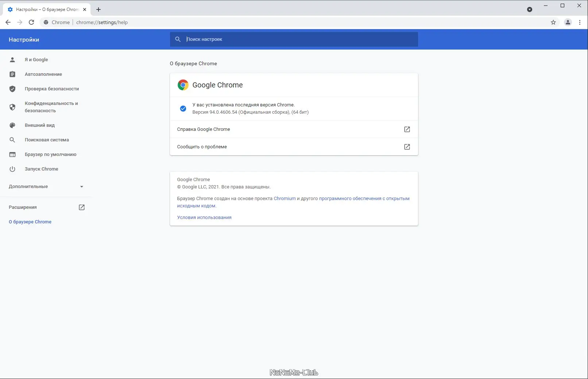
Task: Click the Google LLC 2021 copyright text
Action: [224, 187]
